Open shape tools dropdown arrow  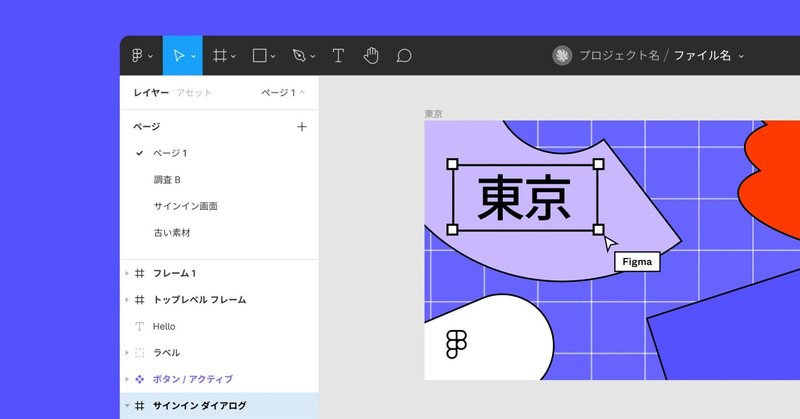click(x=273, y=57)
